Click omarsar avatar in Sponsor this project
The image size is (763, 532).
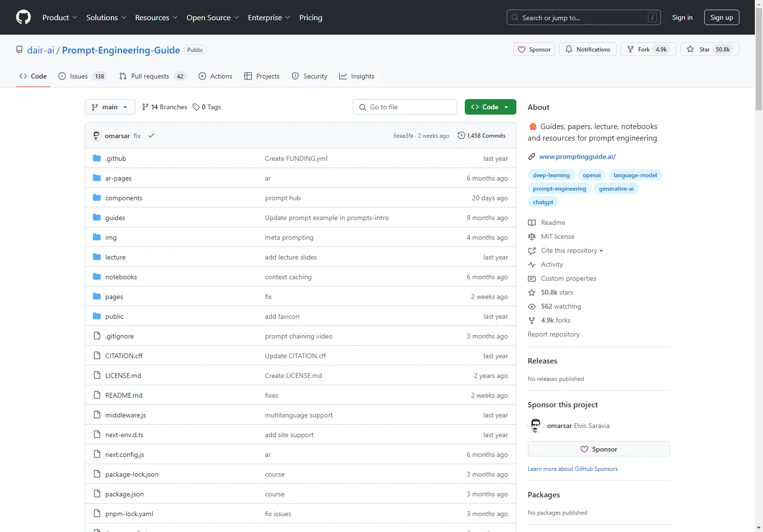[536, 426]
